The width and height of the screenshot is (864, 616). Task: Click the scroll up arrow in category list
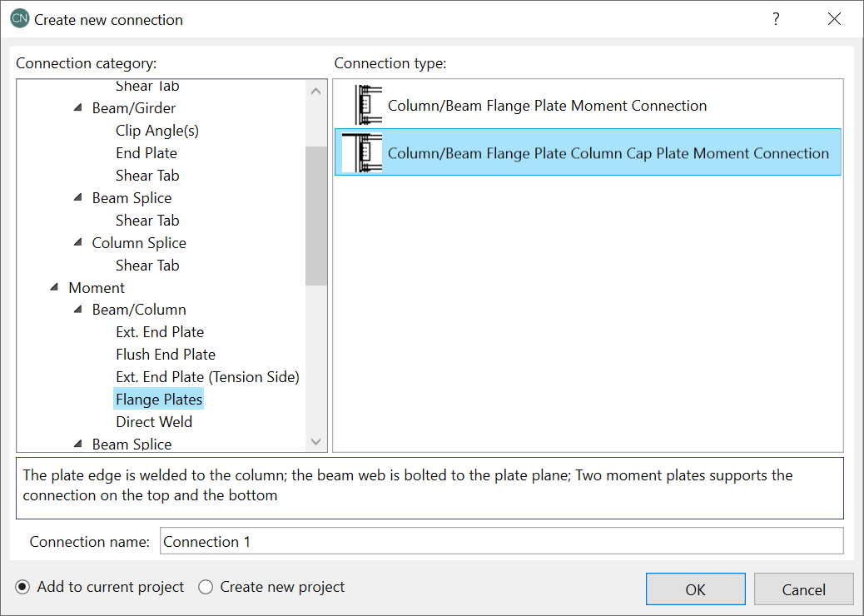click(316, 92)
